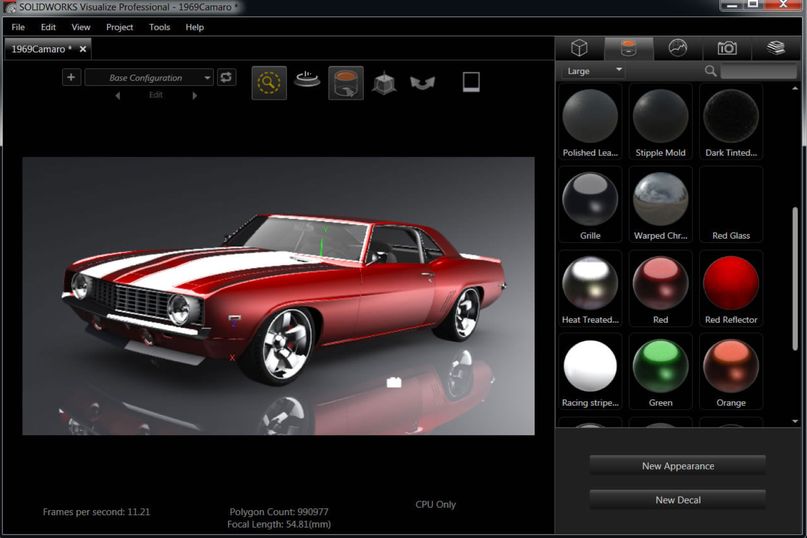Open the Libraries tab stacked-books icon

click(776, 48)
